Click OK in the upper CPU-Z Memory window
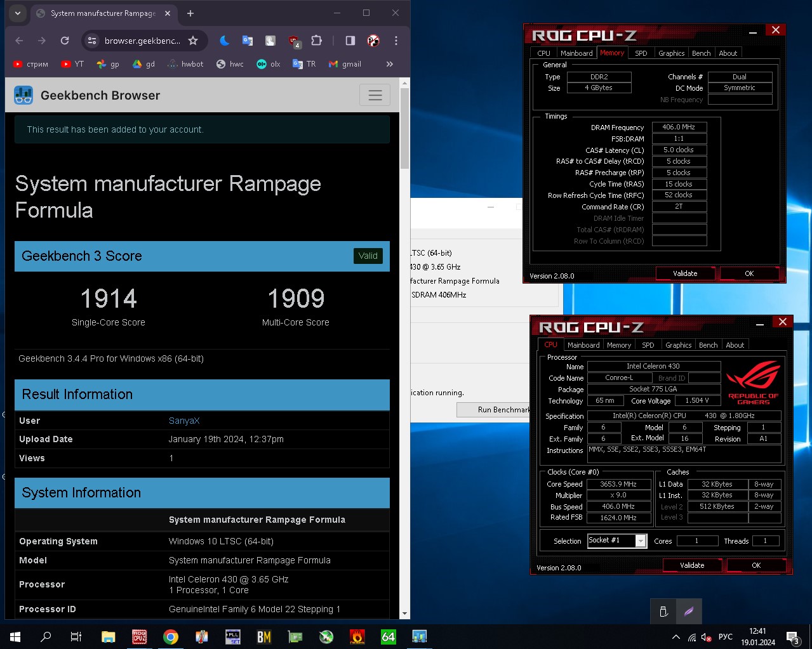 (749, 273)
